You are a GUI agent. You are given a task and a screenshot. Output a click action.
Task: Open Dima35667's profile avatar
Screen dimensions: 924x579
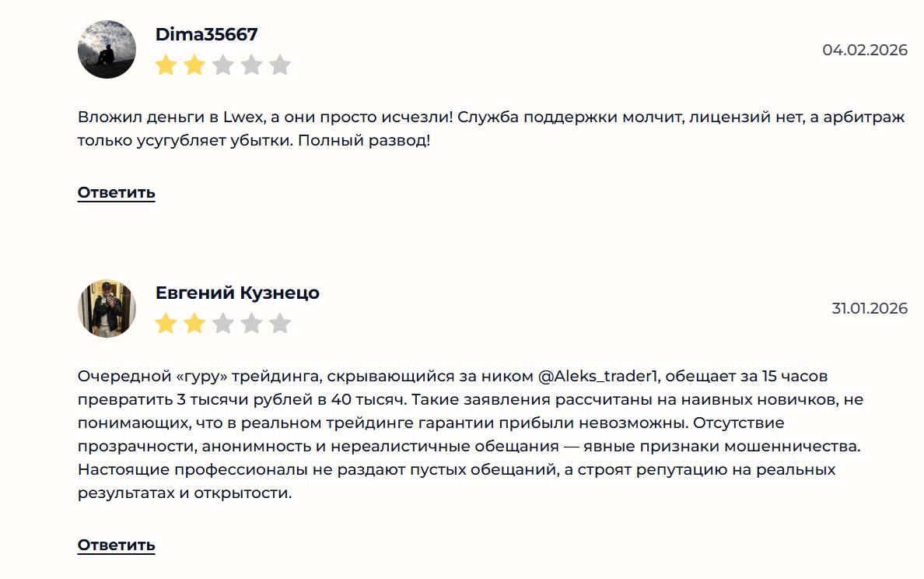107,50
